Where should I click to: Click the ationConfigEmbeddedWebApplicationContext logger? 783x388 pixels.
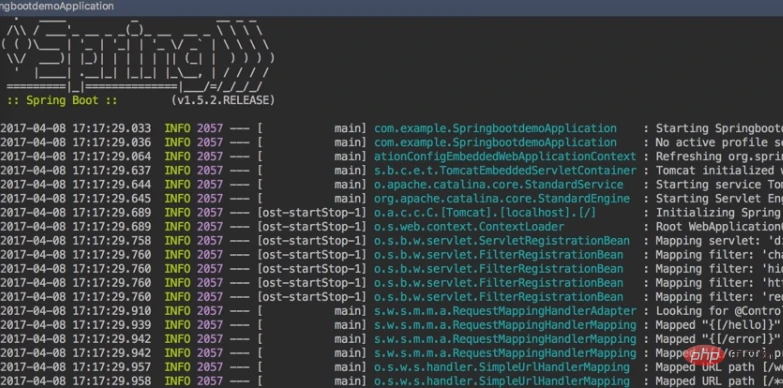(505, 156)
